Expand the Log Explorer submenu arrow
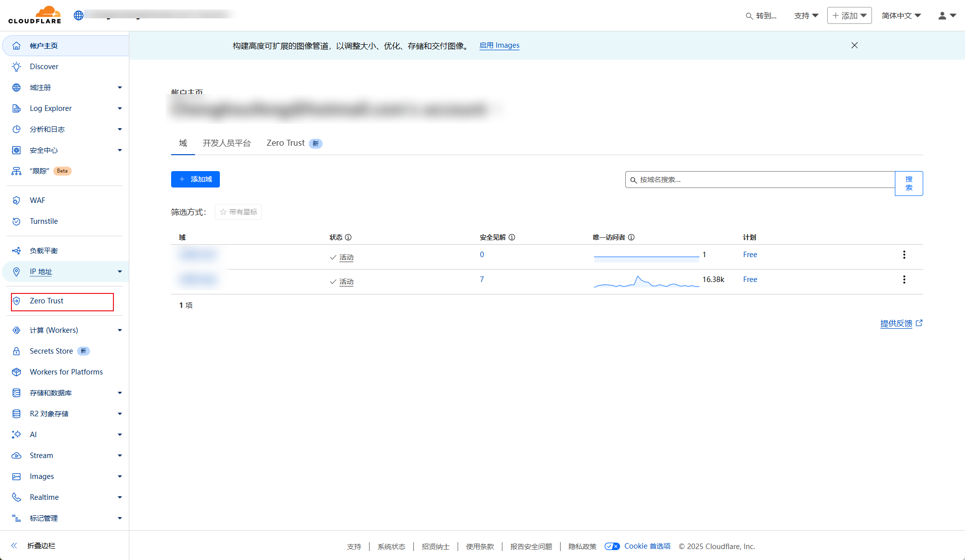Screen dimensions: 965x560 (120, 108)
